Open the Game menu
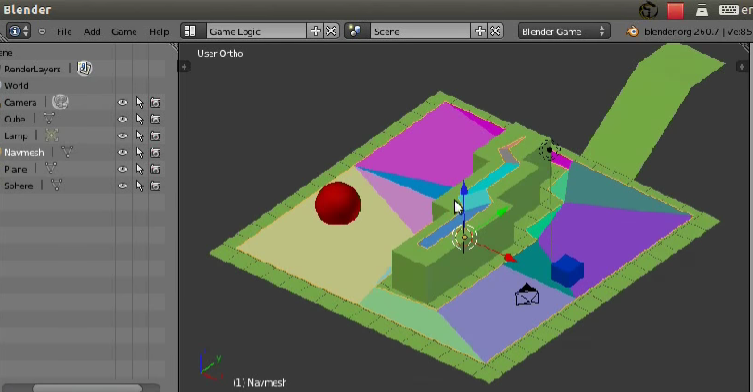The width and height of the screenshot is (753, 392). (124, 32)
